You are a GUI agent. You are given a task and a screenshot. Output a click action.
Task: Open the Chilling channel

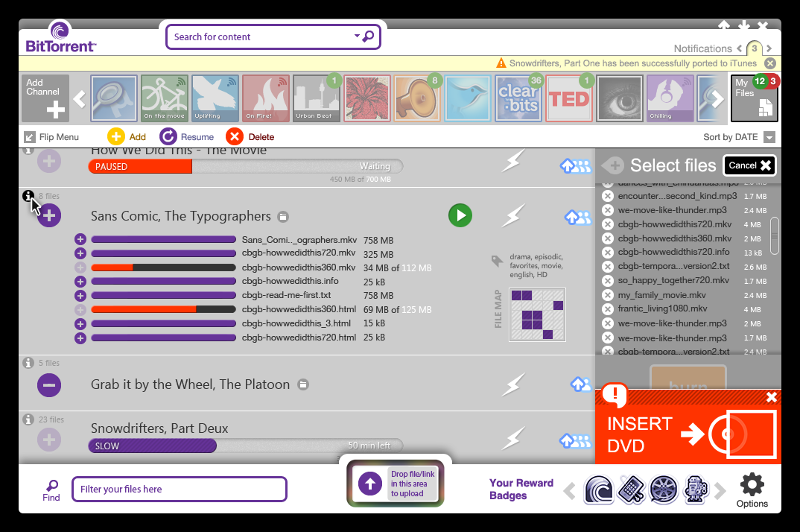point(670,98)
